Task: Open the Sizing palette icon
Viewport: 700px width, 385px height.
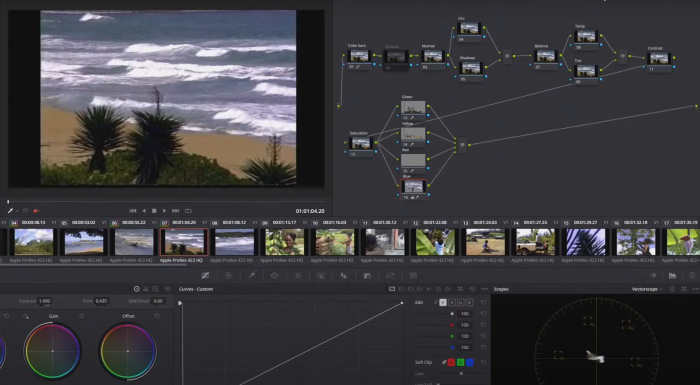Action: [390, 276]
